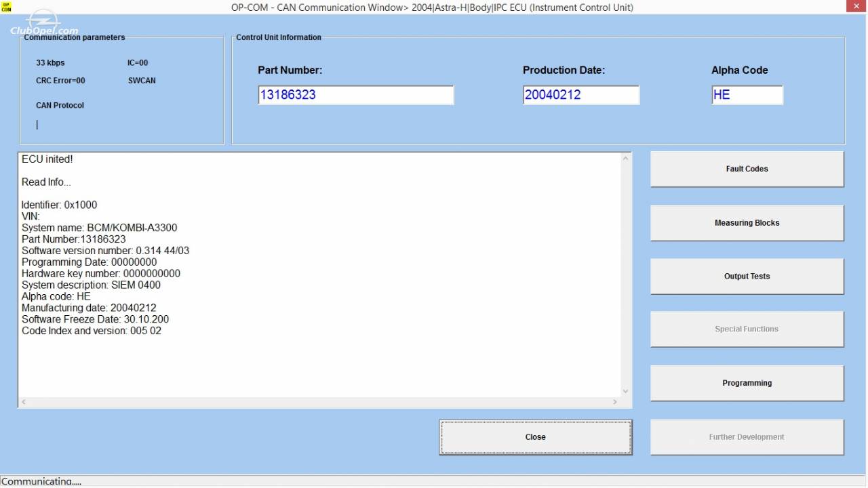Click 'System name: BCM/KOMBI-A3300' line
This screenshot has height=488, width=868.
click(x=100, y=228)
